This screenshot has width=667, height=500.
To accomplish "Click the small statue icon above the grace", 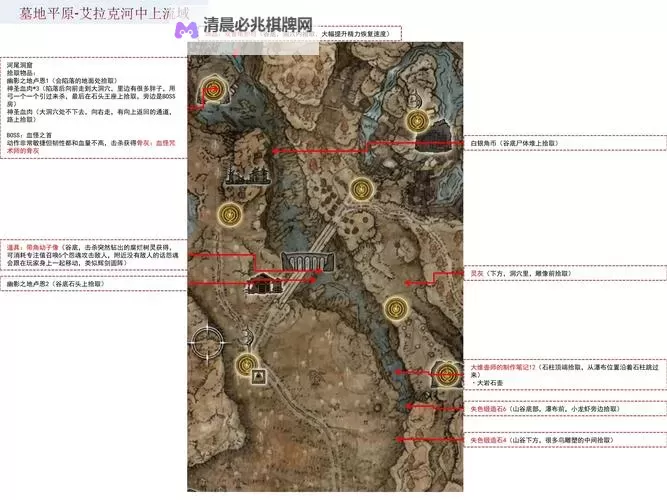I will pyautogui.click(x=248, y=337).
